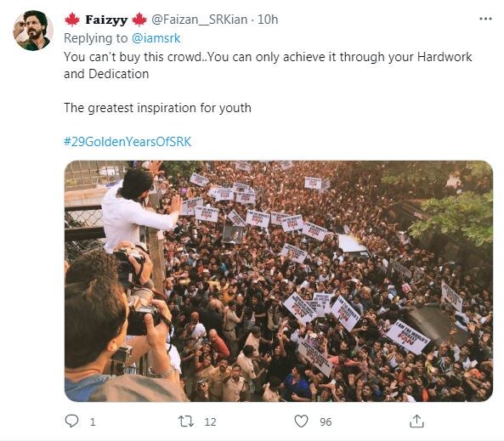504x441 pixels.
Task: Click the like count 96
Action: pos(326,421)
